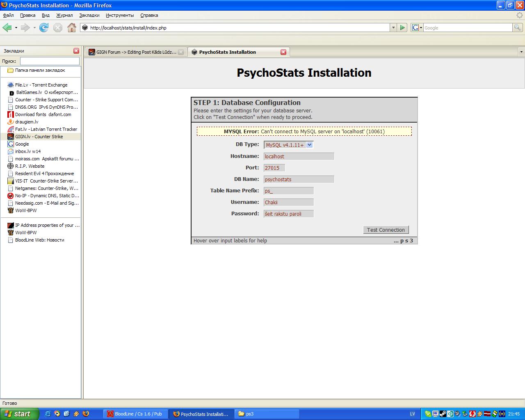Click the Back navigation arrow

7,27
